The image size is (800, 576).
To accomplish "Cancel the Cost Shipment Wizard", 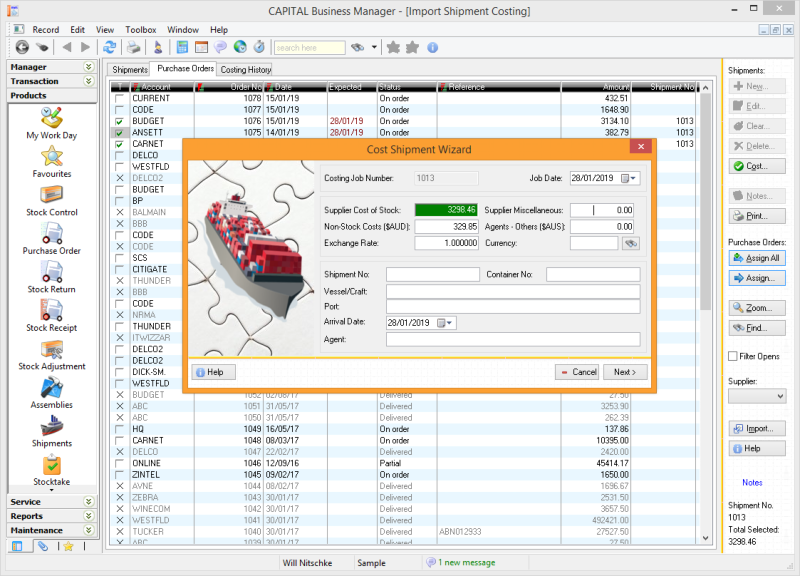I will [x=577, y=372].
